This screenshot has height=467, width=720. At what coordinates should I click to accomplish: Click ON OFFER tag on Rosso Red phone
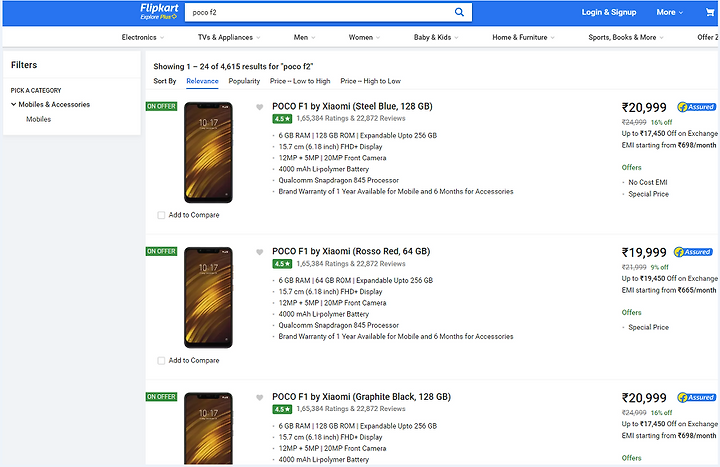click(161, 252)
